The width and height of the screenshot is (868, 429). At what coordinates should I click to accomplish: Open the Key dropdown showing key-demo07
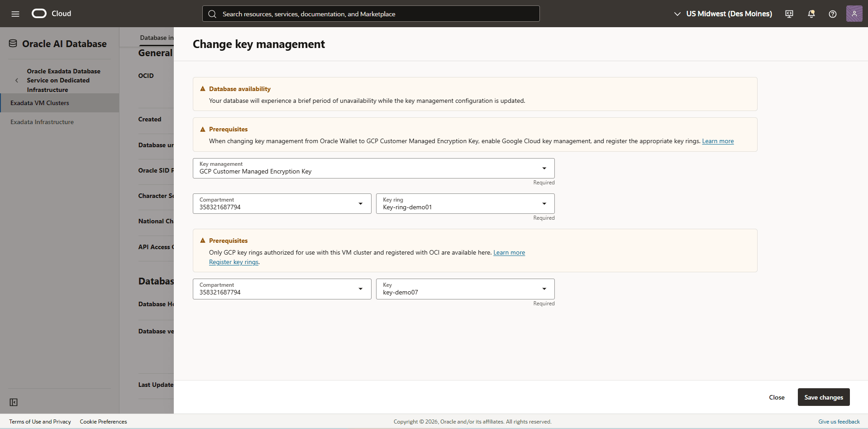point(544,289)
